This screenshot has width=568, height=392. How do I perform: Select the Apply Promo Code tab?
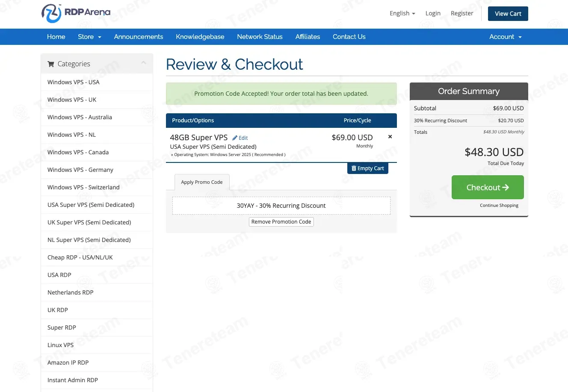[202, 182]
